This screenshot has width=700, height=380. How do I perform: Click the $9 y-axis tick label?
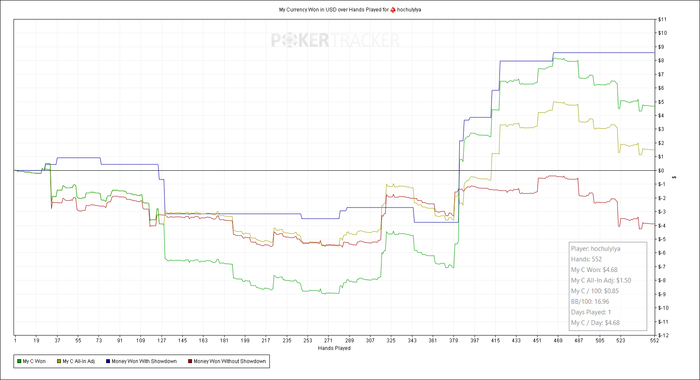[x=661, y=47]
